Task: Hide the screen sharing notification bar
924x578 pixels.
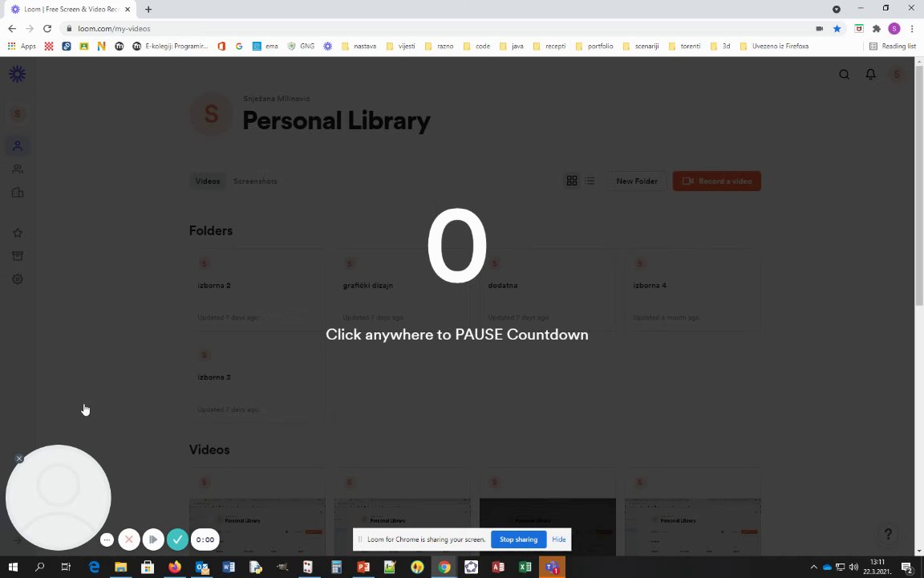Action: [558, 539]
